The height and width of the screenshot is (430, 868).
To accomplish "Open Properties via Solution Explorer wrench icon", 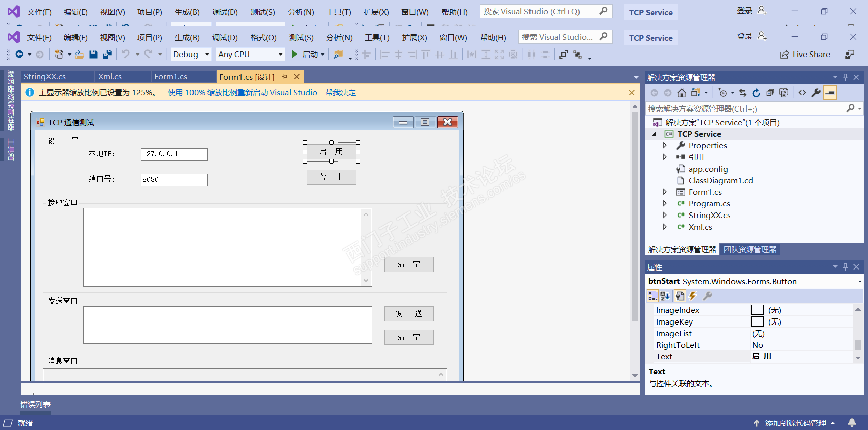I will (x=816, y=93).
